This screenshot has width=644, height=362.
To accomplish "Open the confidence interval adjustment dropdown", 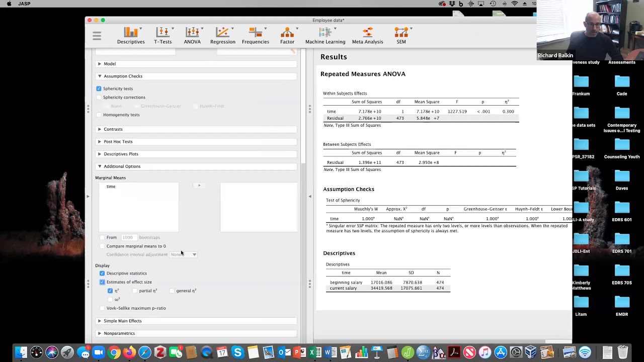I will [x=183, y=254].
